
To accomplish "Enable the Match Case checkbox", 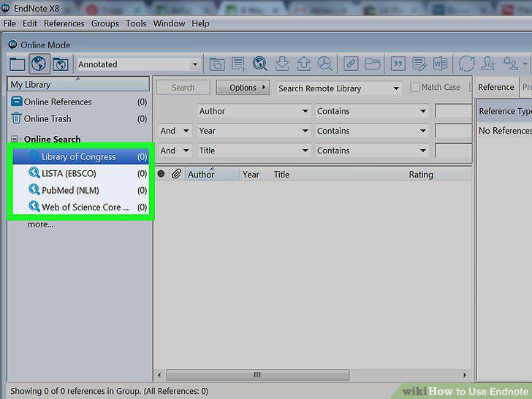I will pos(414,87).
